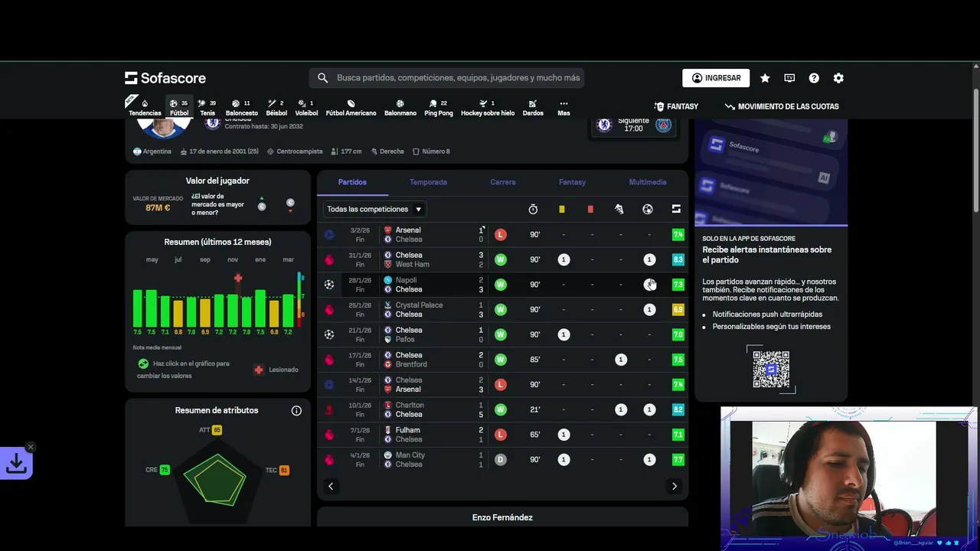Select the Voleibol sport category
980x551 pixels.
[306, 107]
